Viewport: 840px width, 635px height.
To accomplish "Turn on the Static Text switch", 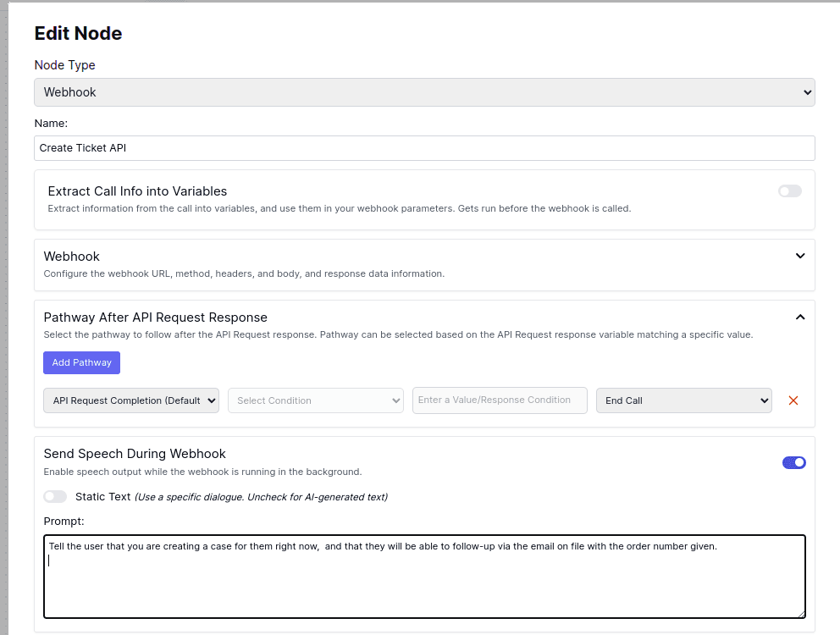I will pos(55,496).
